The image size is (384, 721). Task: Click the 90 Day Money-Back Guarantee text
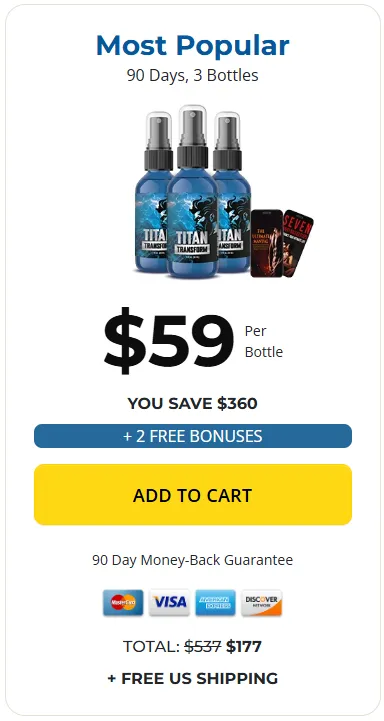point(193,560)
